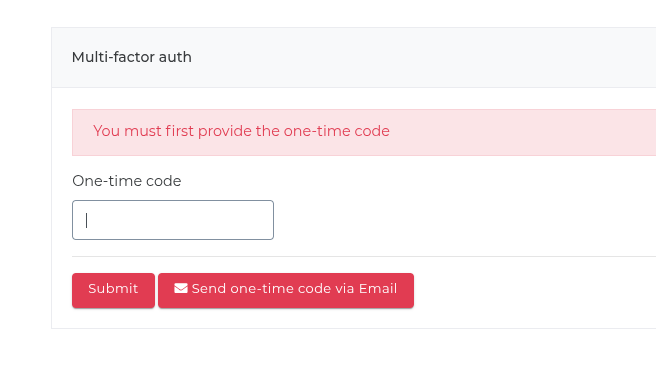Request emailed code using the envelope button
656x381 pixels.
286,291
